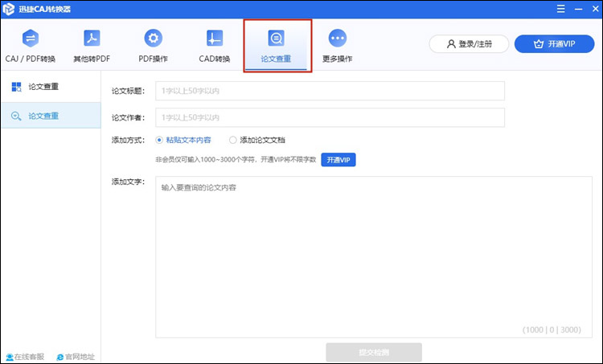Close the 迅捷CAJ转换器 window
This screenshot has width=603, height=364.
pyautogui.click(x=595, y=9)
